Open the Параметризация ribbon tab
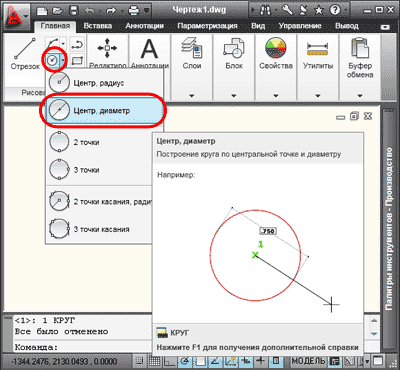The height and width of the screenshot is (370, 400). (x=207, y=26)
